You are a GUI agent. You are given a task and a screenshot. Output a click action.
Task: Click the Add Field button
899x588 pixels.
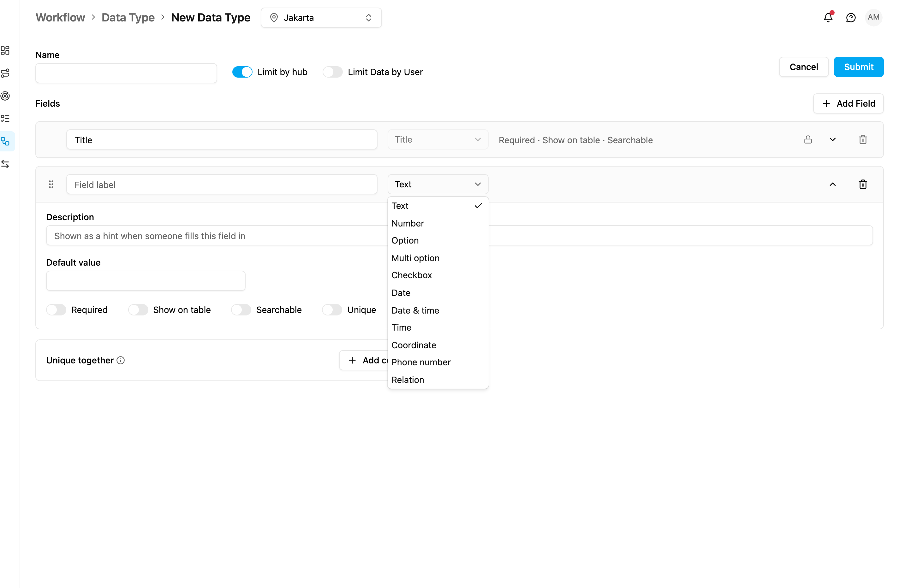(848, 103)
